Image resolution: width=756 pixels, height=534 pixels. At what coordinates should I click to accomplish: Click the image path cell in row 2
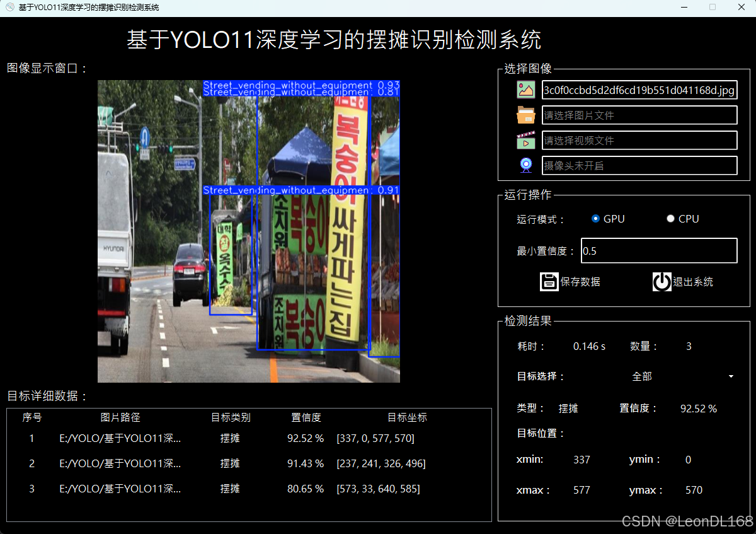pyautogui.click(x=120, y=463)
